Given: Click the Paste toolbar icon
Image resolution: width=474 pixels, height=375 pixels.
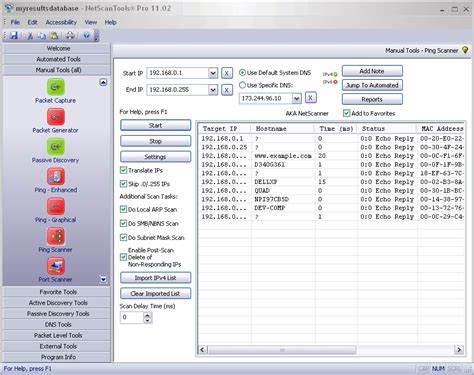Looking at the screenshot, I should [x=54, y=36].
